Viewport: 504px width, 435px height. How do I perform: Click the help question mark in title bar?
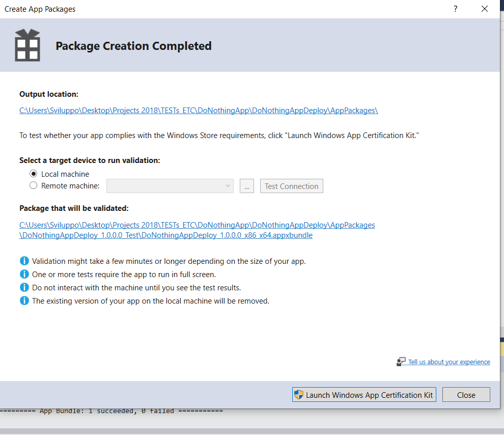pos(456,9)
